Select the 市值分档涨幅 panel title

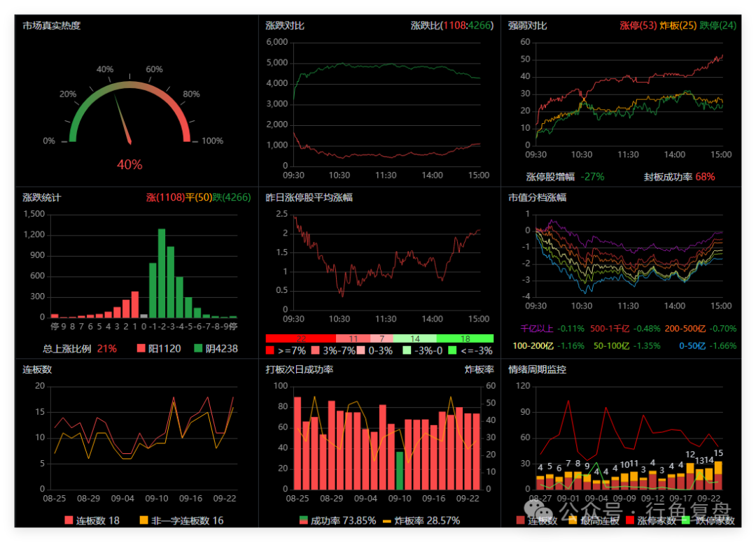point(537,197)
